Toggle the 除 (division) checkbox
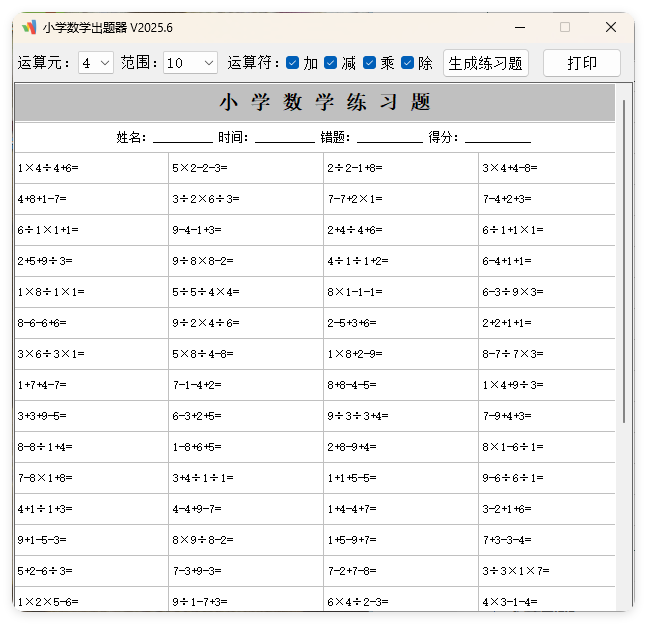The height and width of the screenshot is (624, 647). click(x=407, y=63)
